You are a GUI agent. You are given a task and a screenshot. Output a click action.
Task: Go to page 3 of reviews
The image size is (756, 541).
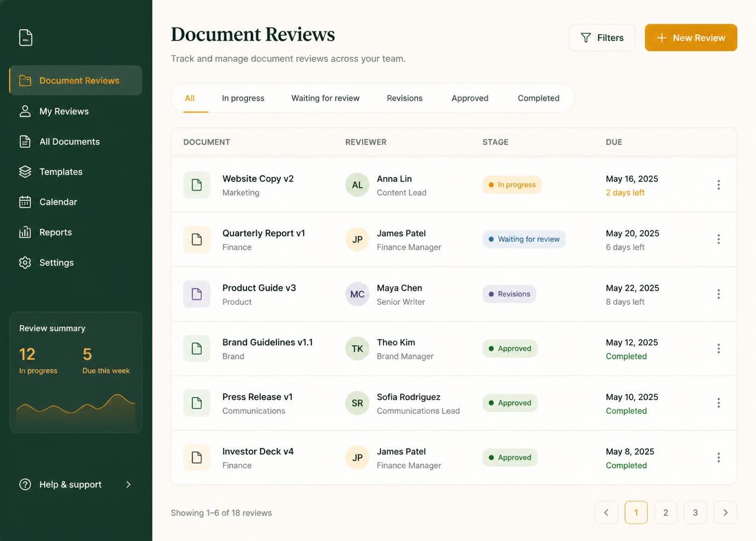pos(695,513)
